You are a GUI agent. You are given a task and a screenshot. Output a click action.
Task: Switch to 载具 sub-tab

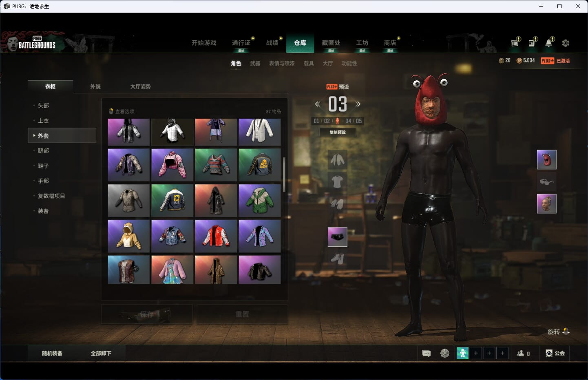click(309, 64)
